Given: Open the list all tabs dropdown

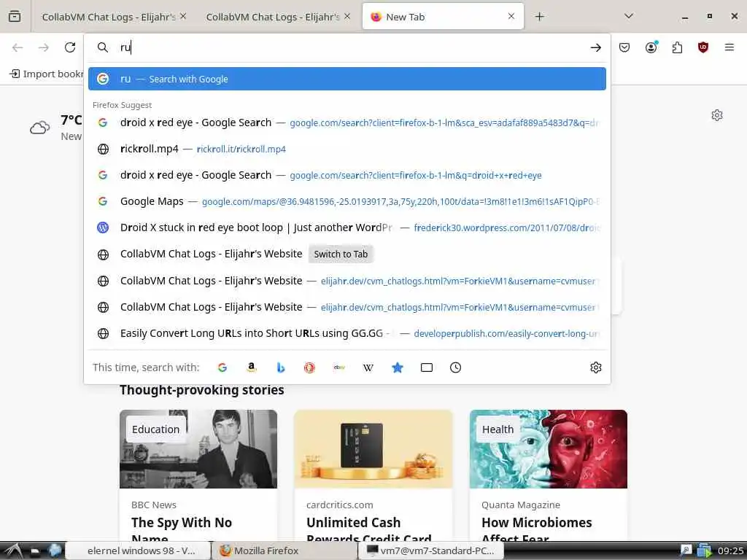Looking at the screenshot, I should [x=629, y=16].
